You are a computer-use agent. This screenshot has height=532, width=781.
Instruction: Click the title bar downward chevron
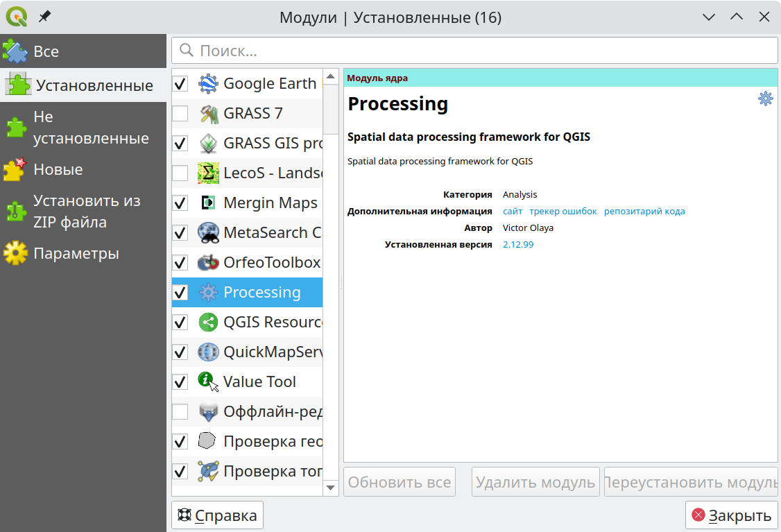click(x=709, y=17)
